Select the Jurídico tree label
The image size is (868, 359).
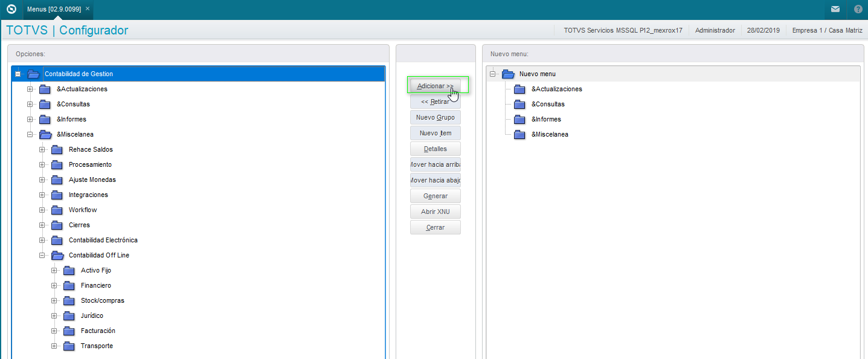tap(92, 315)
